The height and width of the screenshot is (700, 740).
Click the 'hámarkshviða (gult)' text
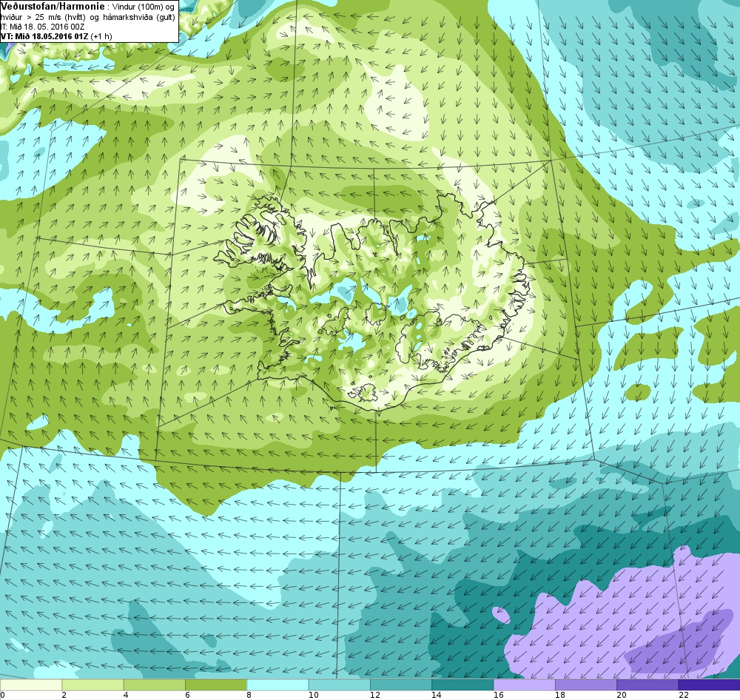pyautogui.click(x=138, y=18)
